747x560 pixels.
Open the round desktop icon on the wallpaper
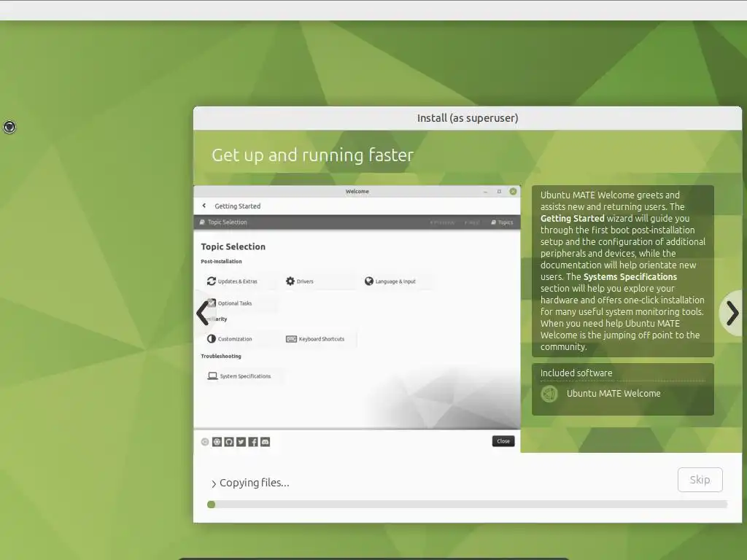[x=9, y=127]
